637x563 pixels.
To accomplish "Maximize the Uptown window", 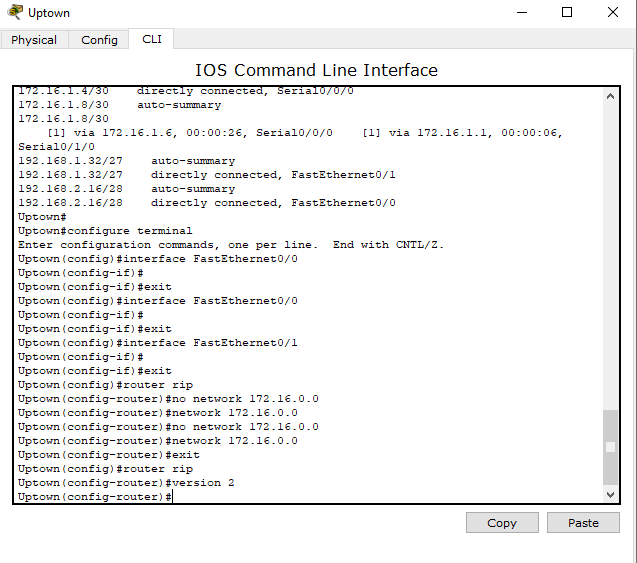I will click(x=567, y=13).
